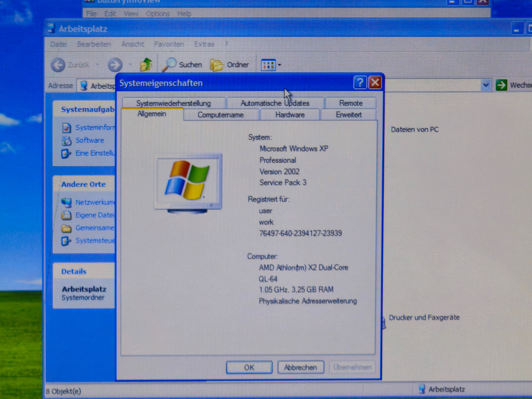The image size is (532, 399).
Task: Switch to the Hardware tab
Action: pos(290,115)
